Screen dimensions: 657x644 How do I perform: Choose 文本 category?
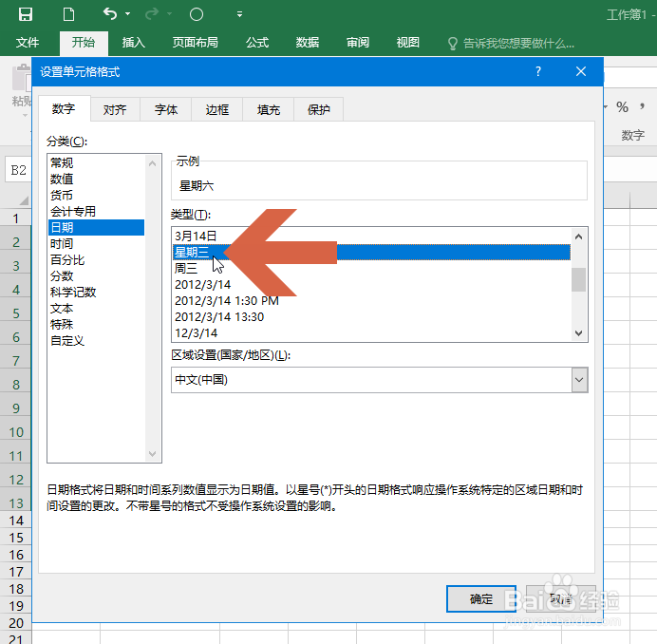(x=97, y=309)
